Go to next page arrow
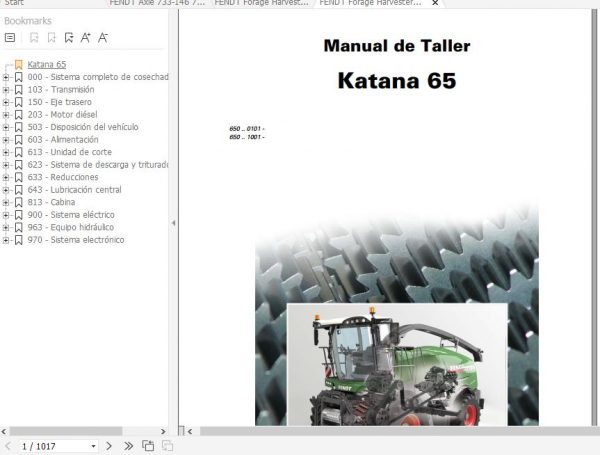This screenshot has width=600, height=455. tap(109, 446)
